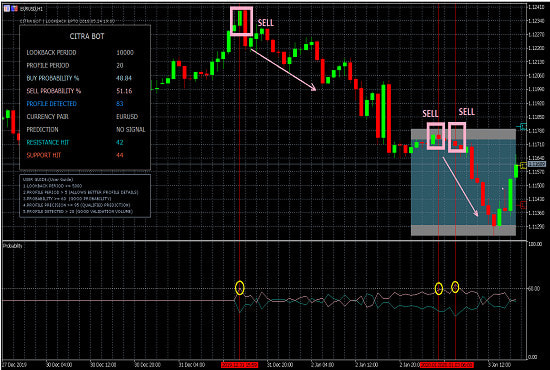The width and height of the screenshot is (550, 370).
Task: Click the RESISTANCE HIT label
Action: tap(48, 143)
